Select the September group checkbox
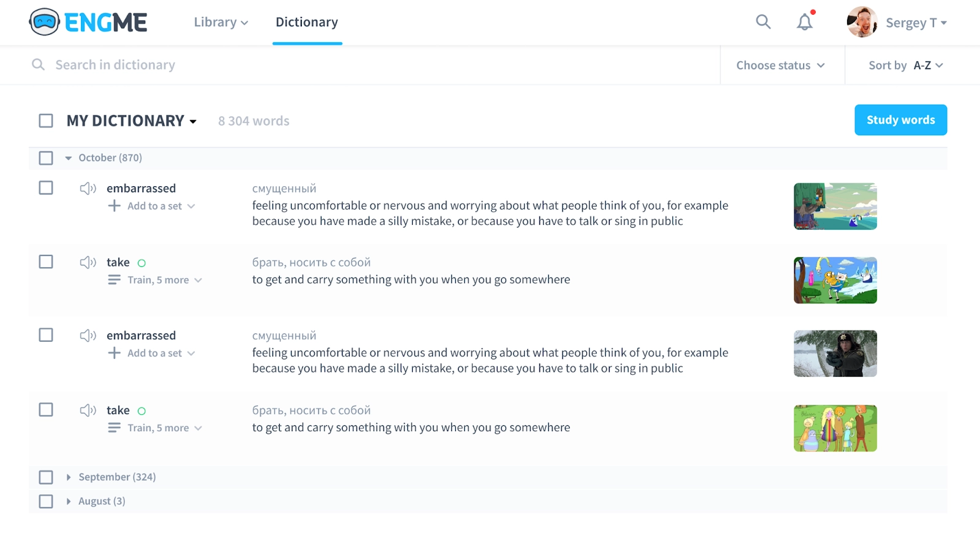 click(x=46, y=477)
